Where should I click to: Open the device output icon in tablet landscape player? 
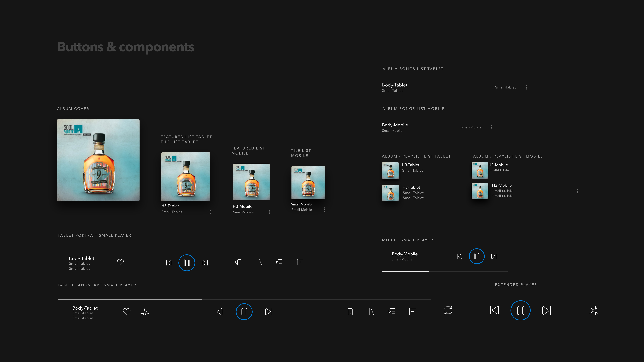click(x=349, y=311)
